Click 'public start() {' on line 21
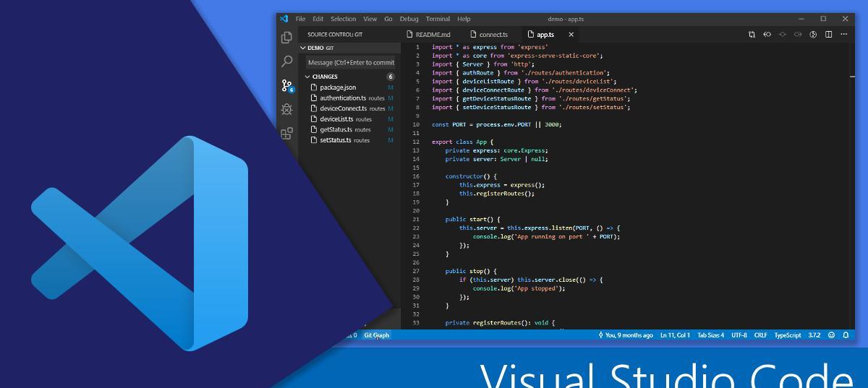Screen dimensions: 868x388 click(x=473, y=219)
